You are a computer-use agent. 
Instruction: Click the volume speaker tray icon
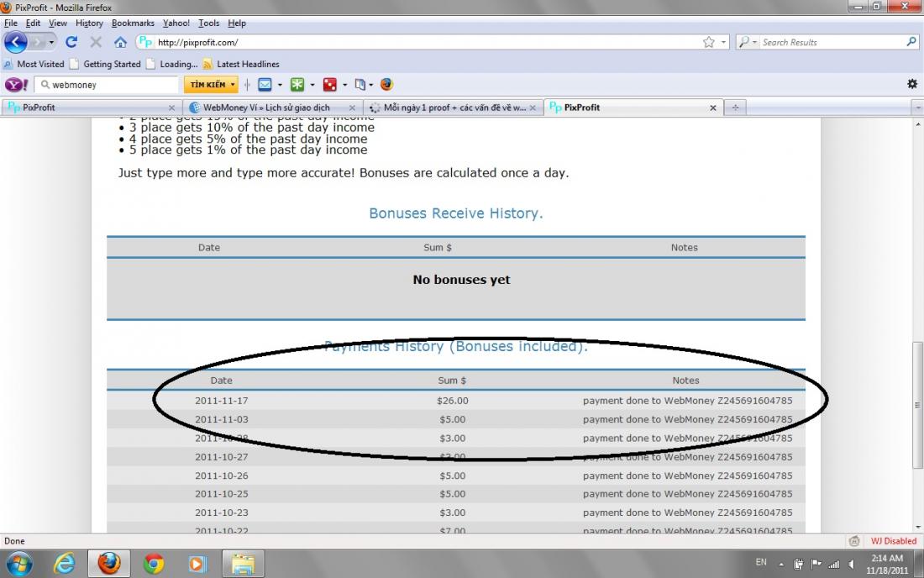[851, 565]
